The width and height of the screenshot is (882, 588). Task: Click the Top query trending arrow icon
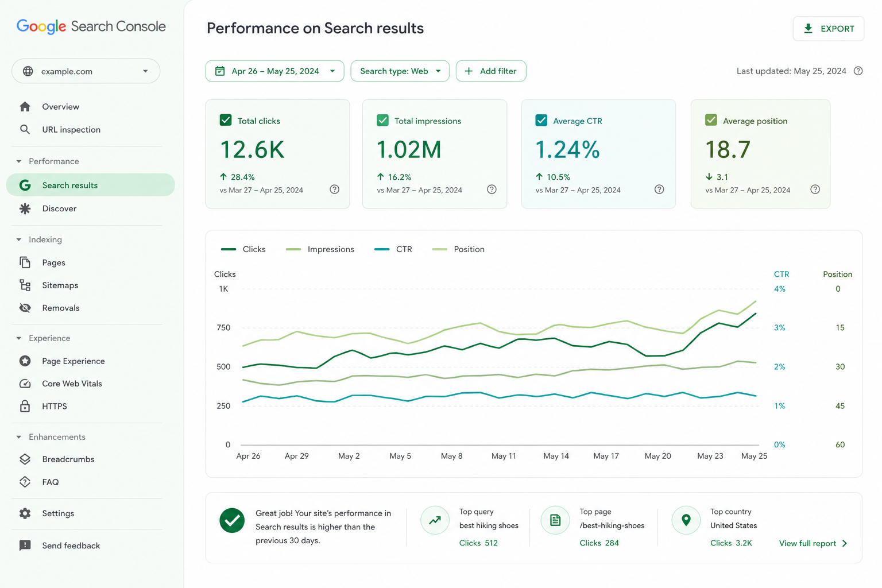click(435, 520)
